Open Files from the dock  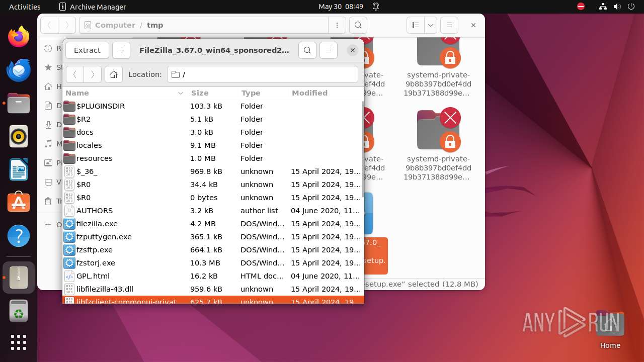point(19,103)
